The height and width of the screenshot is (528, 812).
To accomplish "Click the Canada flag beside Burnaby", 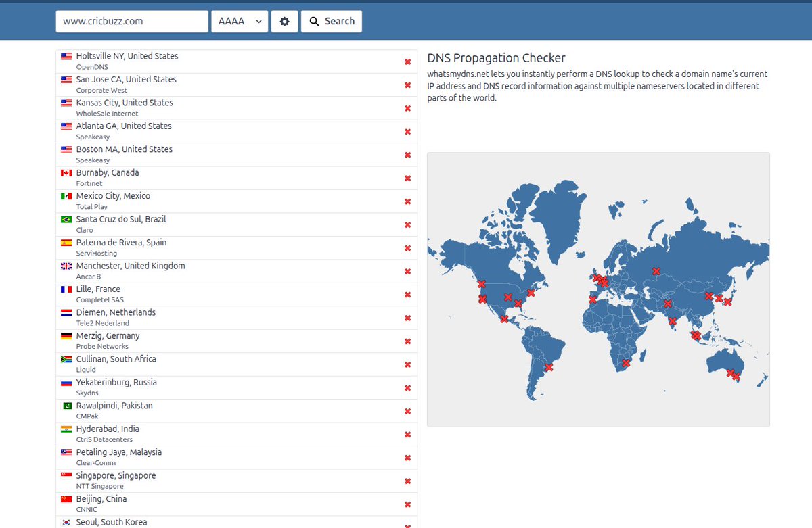I will [x=66, y=173].
